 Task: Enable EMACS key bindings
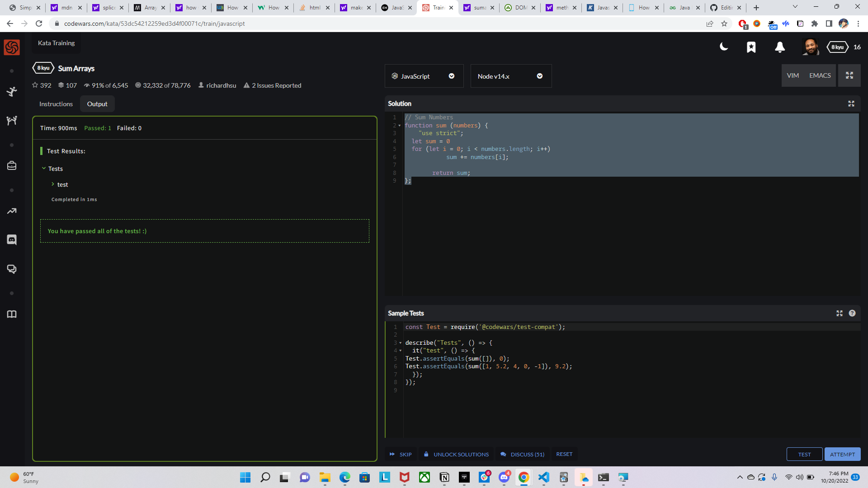tap(820, 75)
